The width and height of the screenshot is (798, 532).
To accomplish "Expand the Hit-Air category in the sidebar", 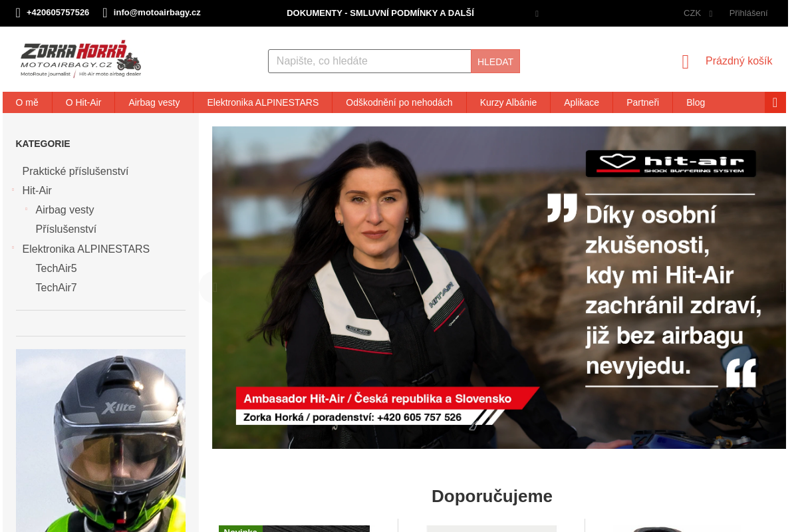I will (13, 190).
